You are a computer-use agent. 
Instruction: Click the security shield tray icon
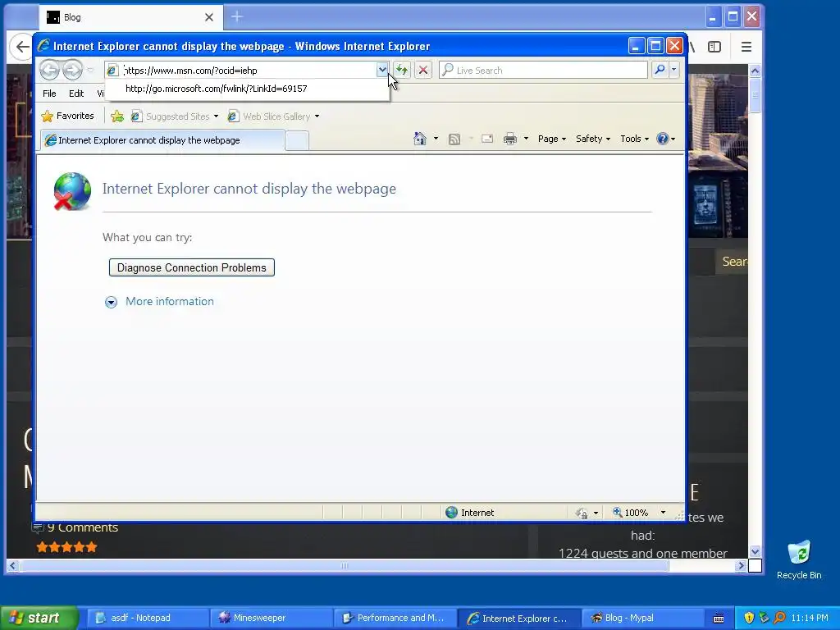click(x=749, y=618)
